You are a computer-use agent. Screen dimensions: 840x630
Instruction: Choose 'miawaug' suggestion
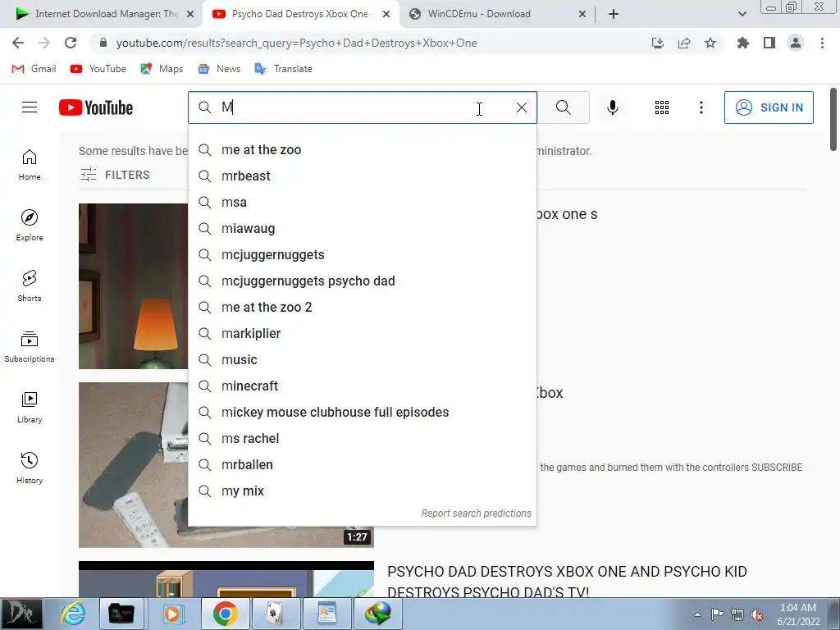tap(362, 229)
